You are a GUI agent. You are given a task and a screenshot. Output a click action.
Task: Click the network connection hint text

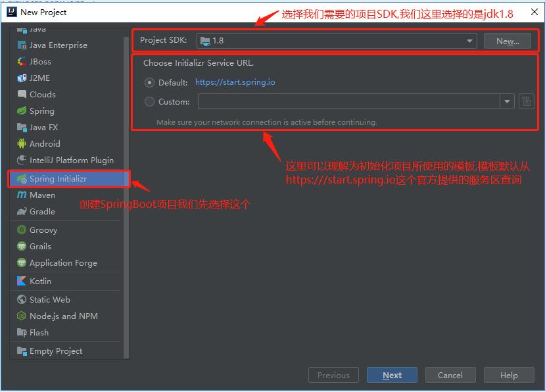click(x=267, y=122)
